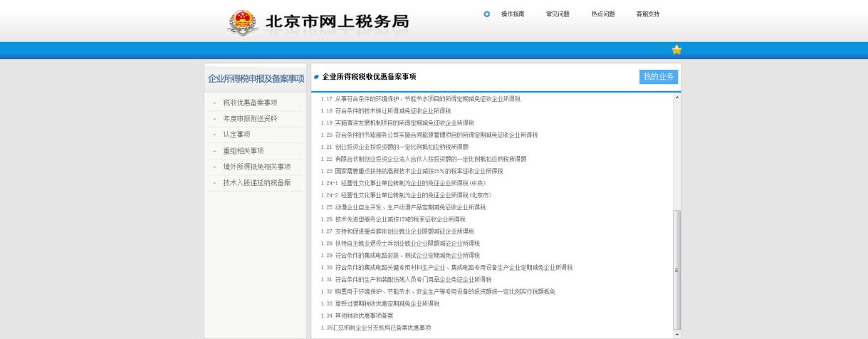Click the list scrollbar up arrow
This screenshot has height=339, width=868.
pos(676,97)
